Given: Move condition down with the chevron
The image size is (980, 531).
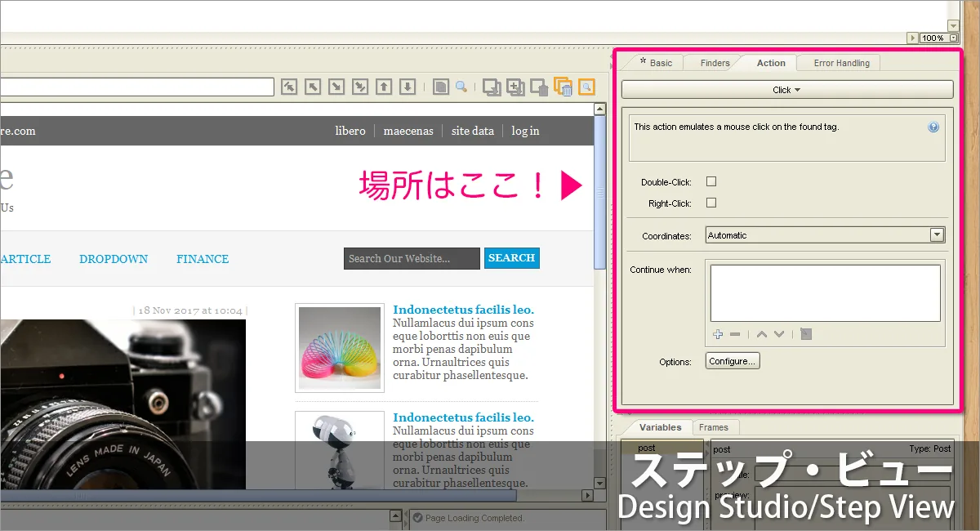Looking at the screenshot, I should (779, 334).
